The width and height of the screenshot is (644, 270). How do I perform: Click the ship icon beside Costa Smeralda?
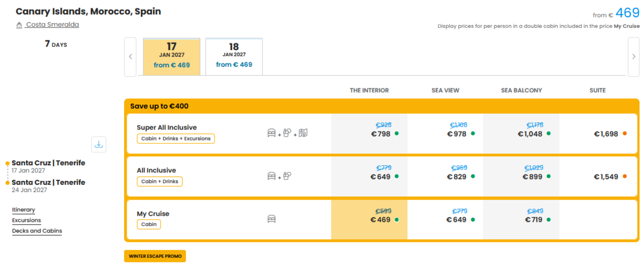pos(19,25)
